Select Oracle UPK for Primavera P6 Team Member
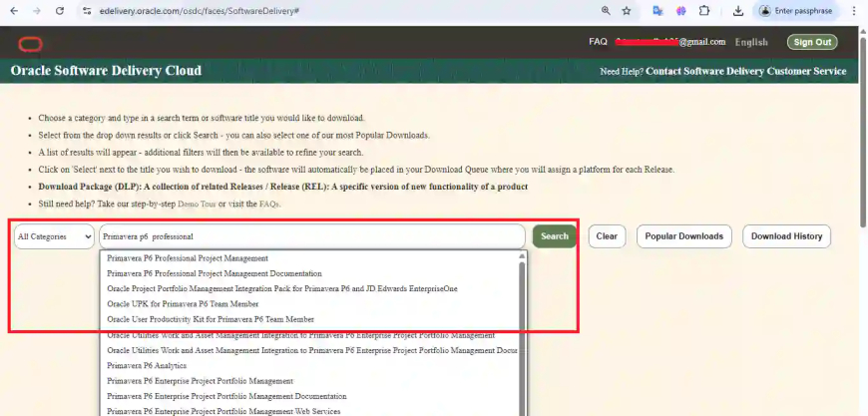This screenshot has height=416, width=868. click(183, 304)
